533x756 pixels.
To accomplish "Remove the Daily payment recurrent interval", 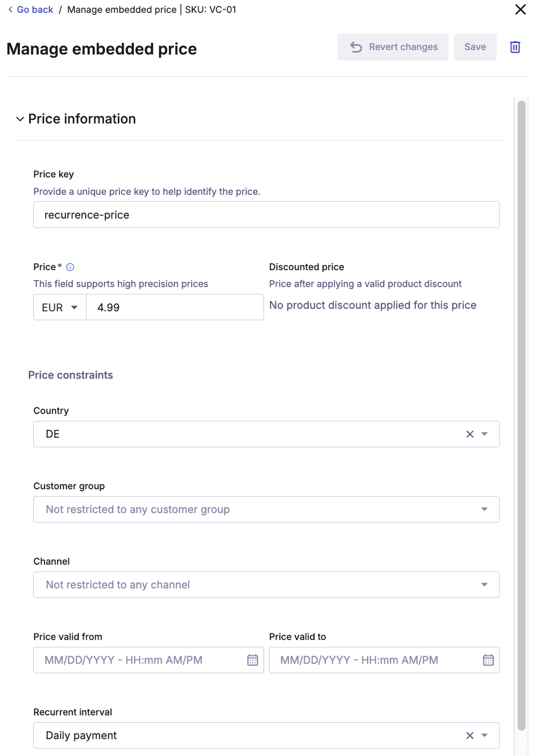I will click(469, 735).
